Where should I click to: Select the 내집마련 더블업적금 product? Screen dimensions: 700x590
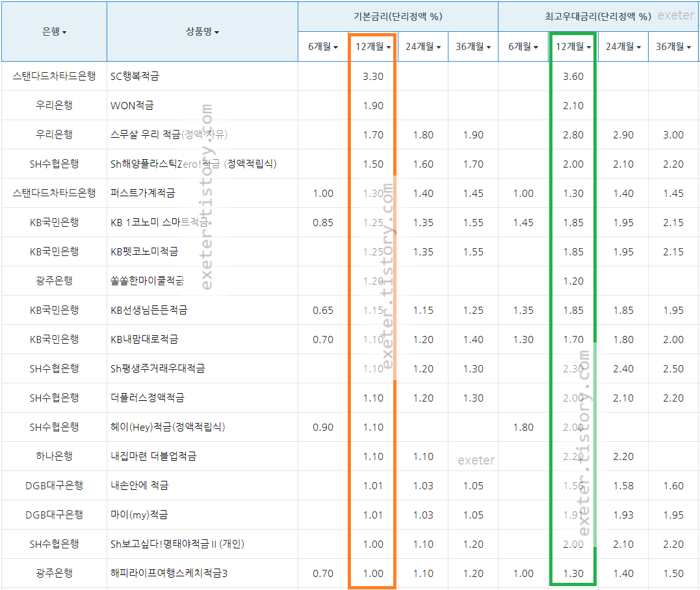[153, 456]
